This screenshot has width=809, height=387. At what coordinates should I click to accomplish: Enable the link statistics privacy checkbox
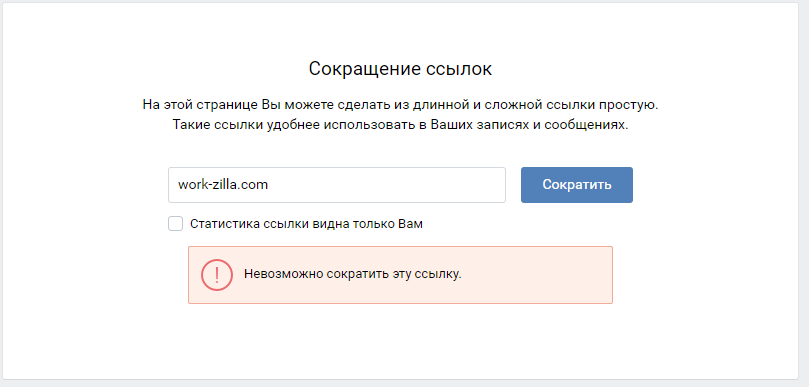pos(175,224)
